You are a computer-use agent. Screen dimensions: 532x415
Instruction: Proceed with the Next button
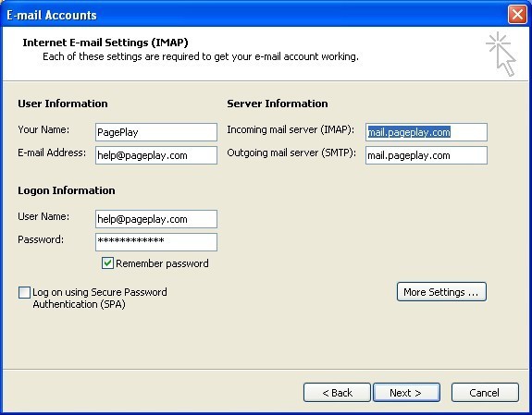(x=406, y=393)
